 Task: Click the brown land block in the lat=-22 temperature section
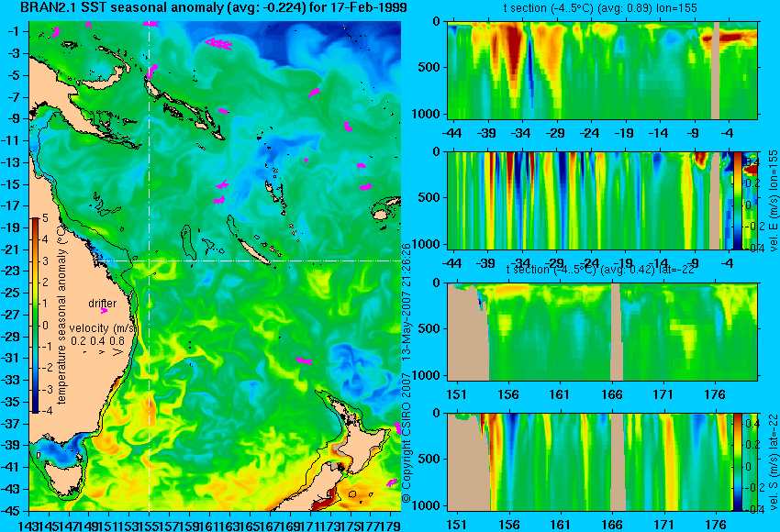[x=468, y=332]
